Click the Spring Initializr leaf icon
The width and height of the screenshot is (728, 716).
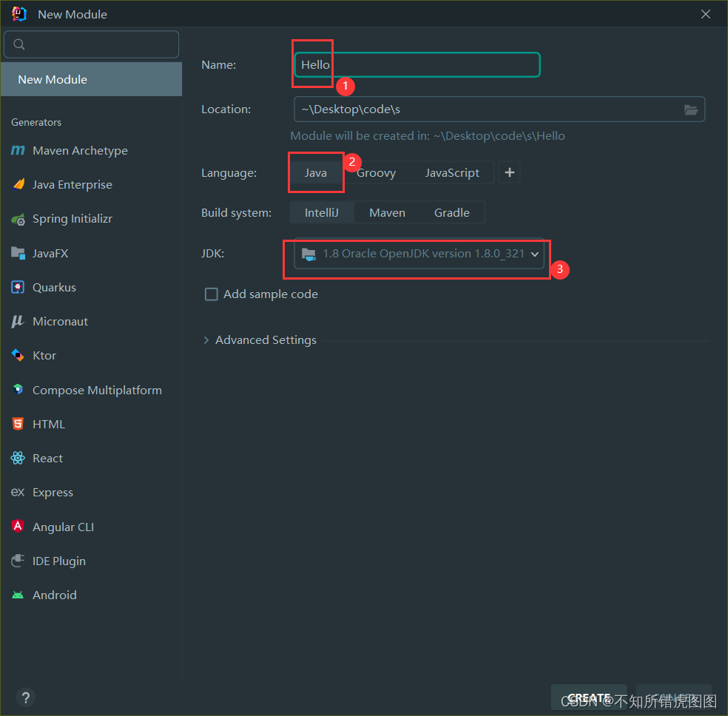pos(18,219)
